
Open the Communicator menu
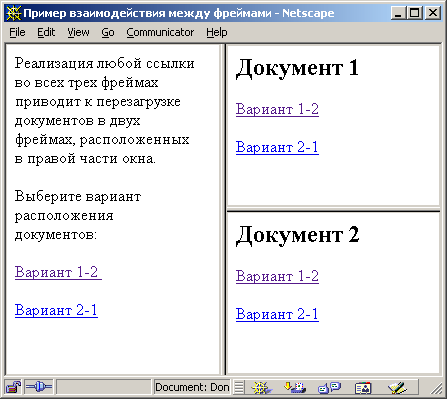tap(160, 32)
